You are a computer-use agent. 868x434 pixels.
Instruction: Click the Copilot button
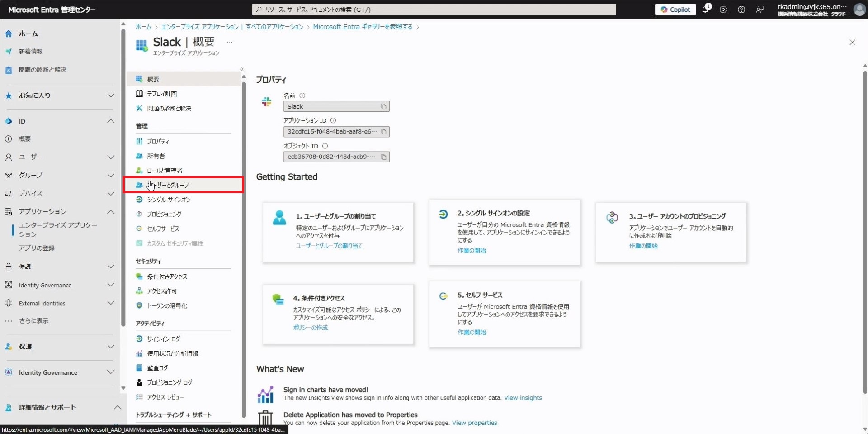(675, 10)
